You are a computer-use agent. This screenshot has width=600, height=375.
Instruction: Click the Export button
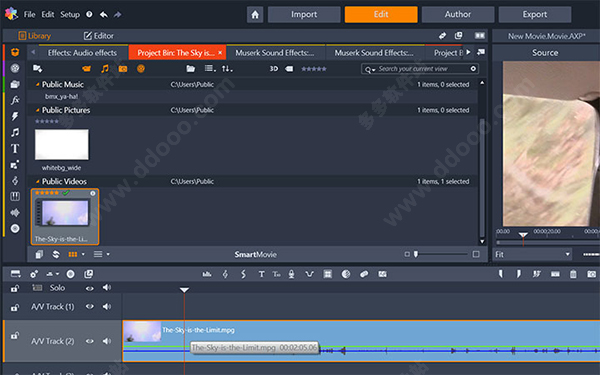click(535, 15)
